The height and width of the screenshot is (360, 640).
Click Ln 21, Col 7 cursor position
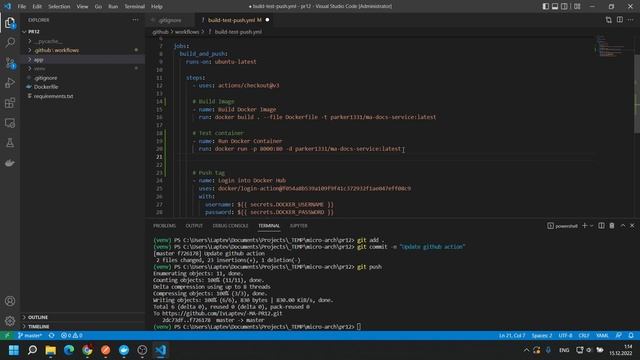(512, 336)
